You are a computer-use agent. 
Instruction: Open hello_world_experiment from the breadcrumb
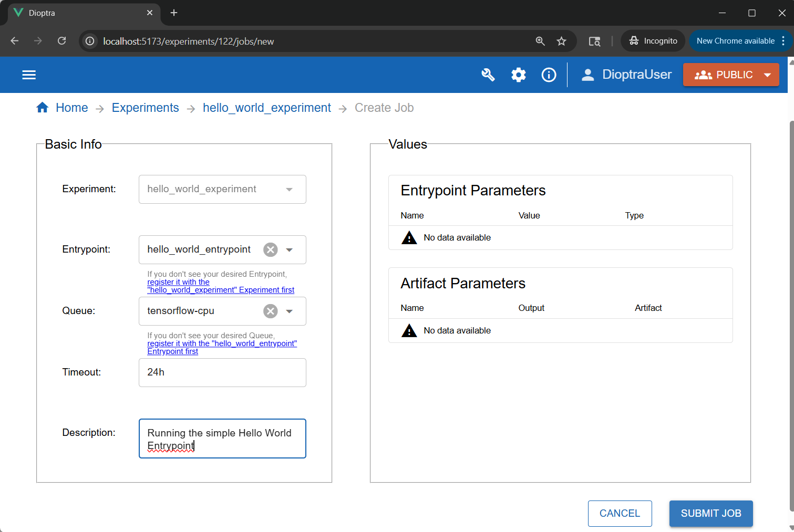point(267,107)
